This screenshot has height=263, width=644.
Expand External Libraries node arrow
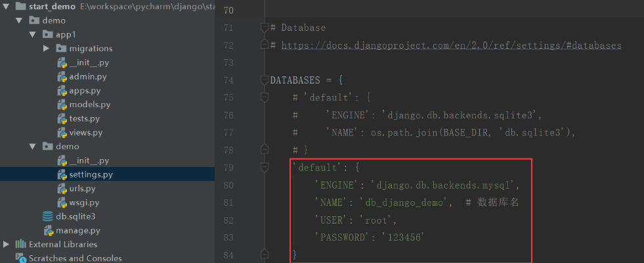[x=6, y=245]
